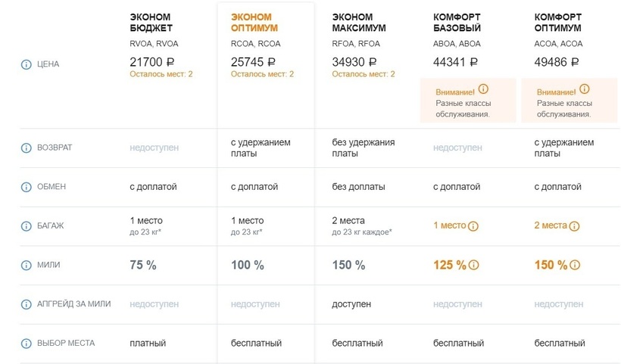
Task: Open info icon next to 125 % miles
Action: click(x=474, y=265)
